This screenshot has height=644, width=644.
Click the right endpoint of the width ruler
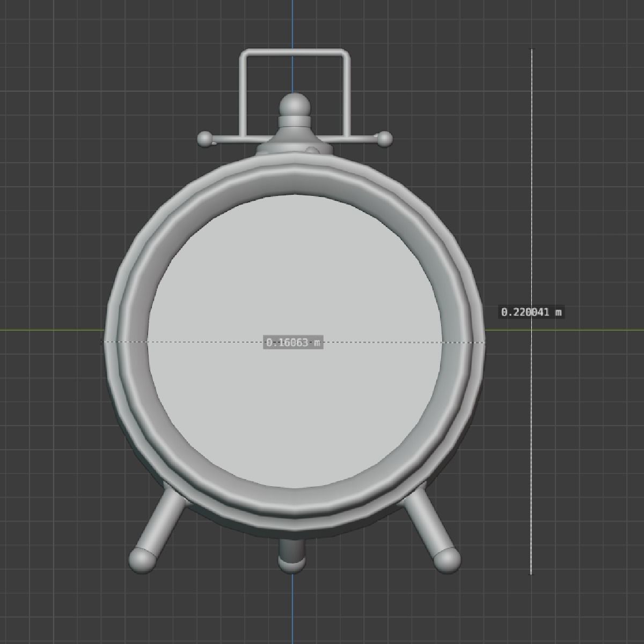tap(485, 342)
